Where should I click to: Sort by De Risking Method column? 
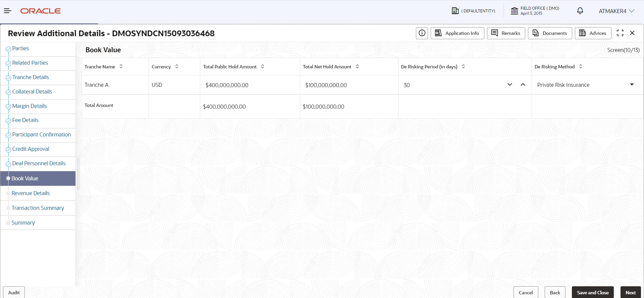pos(581,66)
